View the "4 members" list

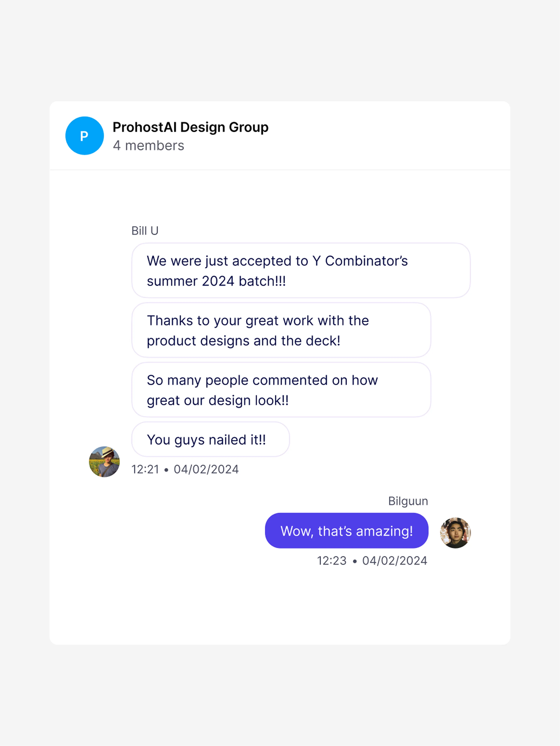point(148,146)
